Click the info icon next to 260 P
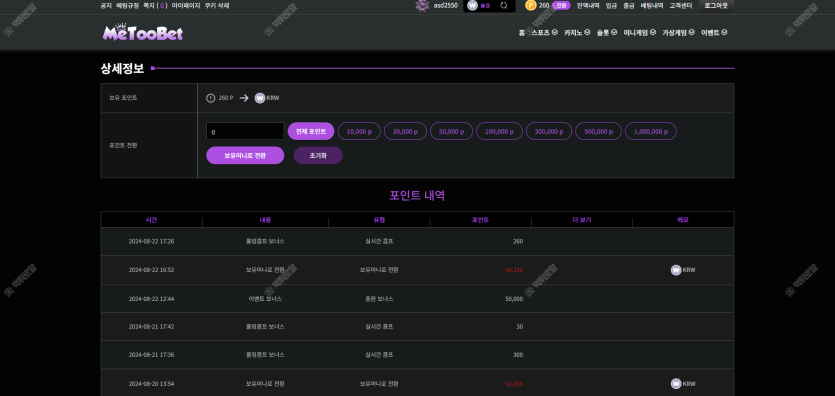835x396 pixels. pyautogui.click(x=210, y=98)
